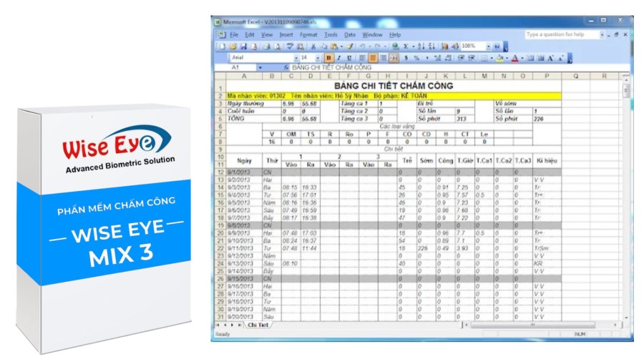Screen dimensions: 644x362
Task: Open the Arial font name dropdown
Action: [296, 58]
